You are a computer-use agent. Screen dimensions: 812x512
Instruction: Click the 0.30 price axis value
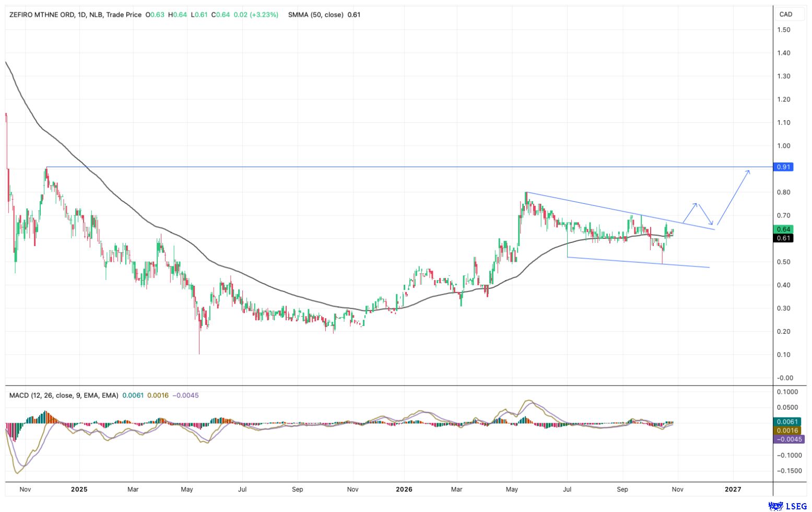click(x=783, y=308)
